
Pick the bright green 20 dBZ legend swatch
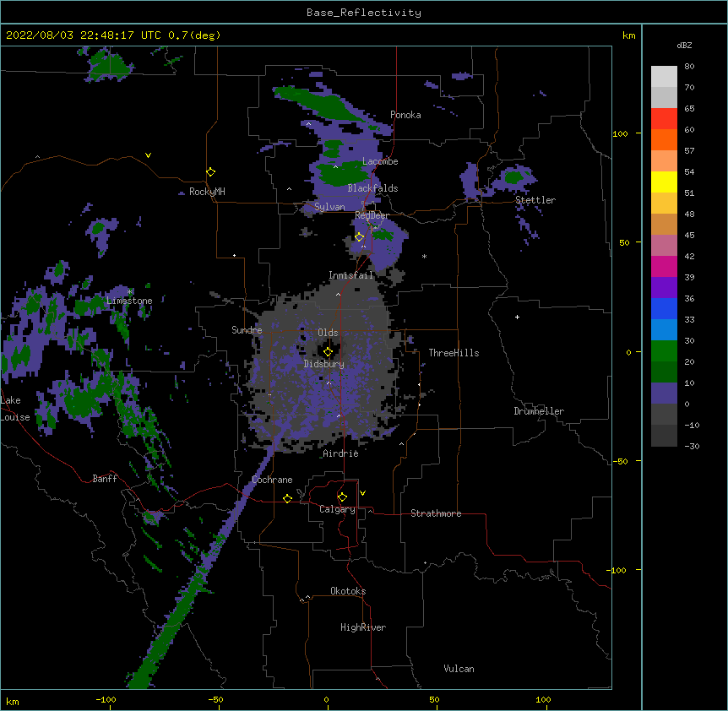click(664, 351)
